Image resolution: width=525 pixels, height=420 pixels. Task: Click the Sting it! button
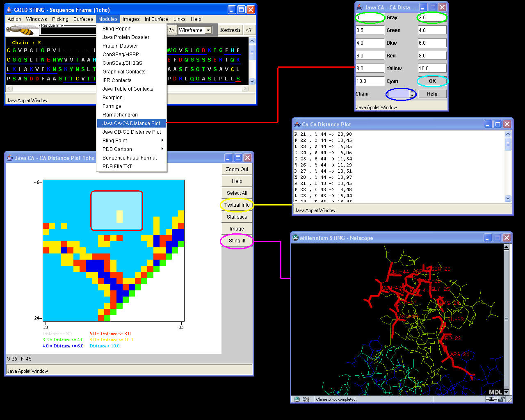tap(237, 240)
